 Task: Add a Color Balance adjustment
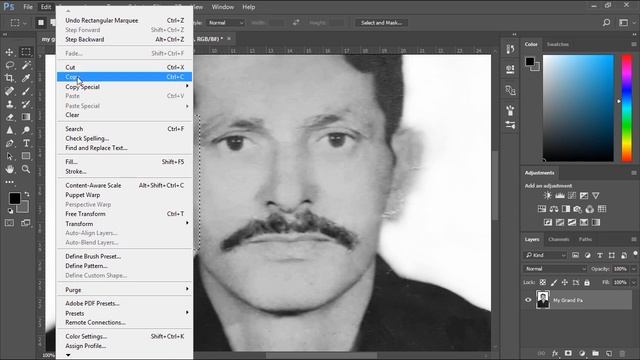[x=554, y=209]
